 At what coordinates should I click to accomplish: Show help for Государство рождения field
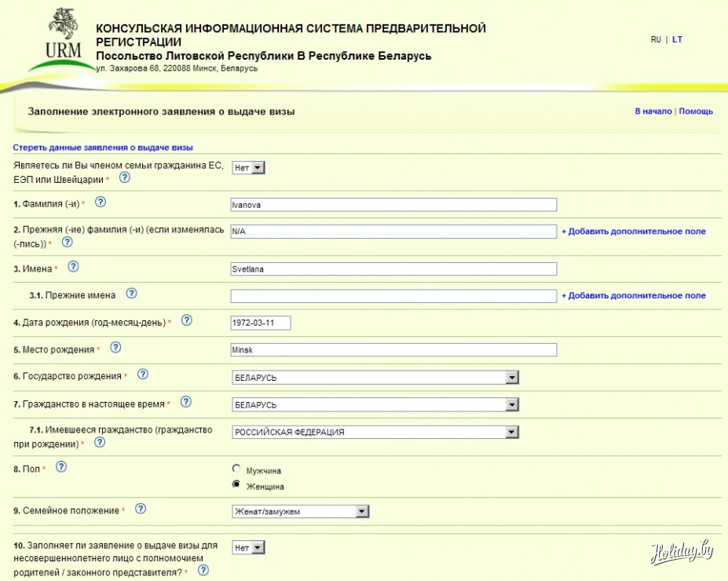pyautogui.click(x=143, y=375)
